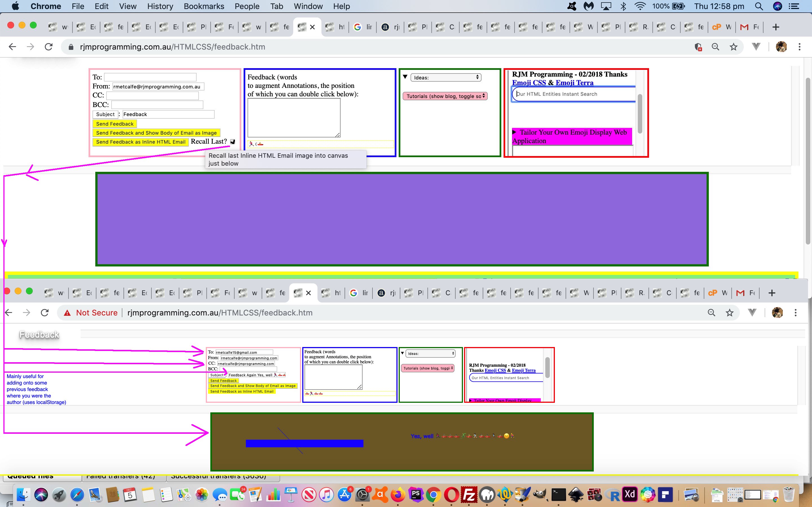
Task: Collapse the black triangle beside Ideas
Action: [x=405, y=77]
